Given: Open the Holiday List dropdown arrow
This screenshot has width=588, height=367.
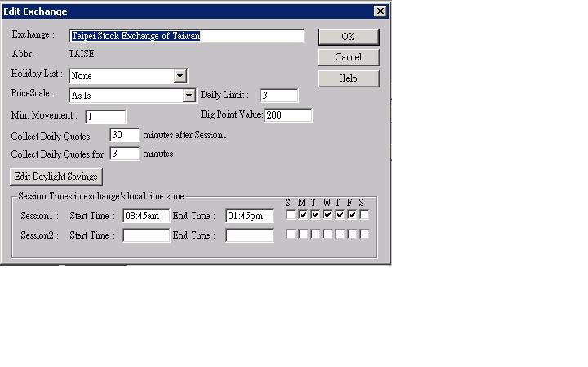Looking at the screenshot, I should pyautogui.click(x=180, y=76).
